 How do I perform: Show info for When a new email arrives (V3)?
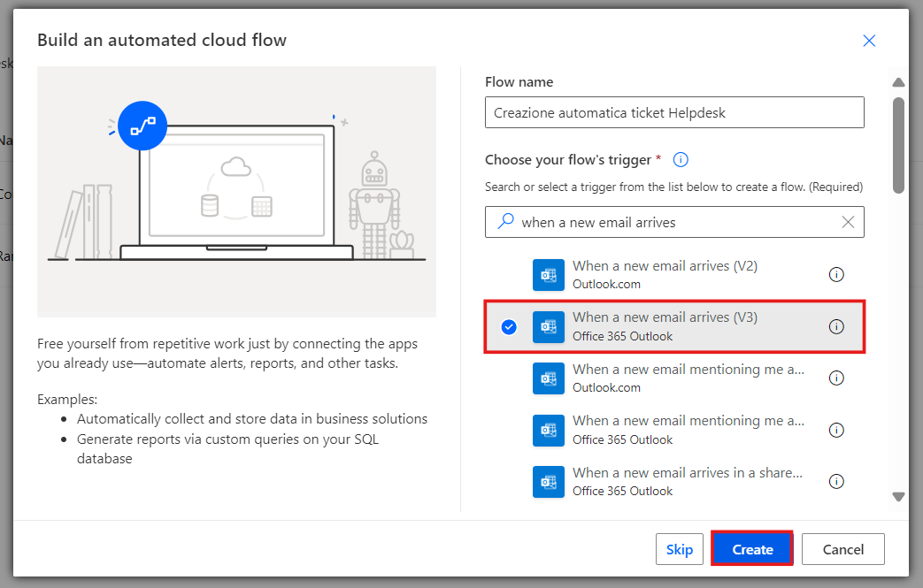tap(836, 327)
